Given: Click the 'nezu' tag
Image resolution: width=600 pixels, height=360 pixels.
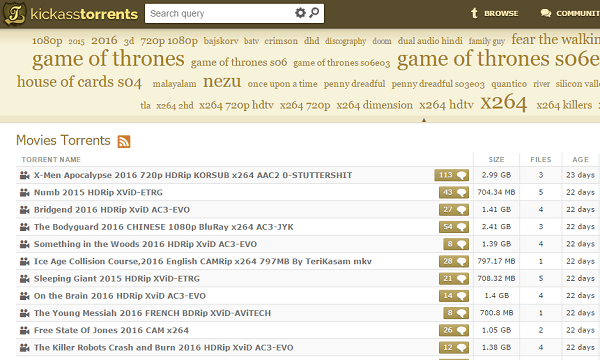Looking at the screenshot, I should pyautogui.click(x=222, y=81).
